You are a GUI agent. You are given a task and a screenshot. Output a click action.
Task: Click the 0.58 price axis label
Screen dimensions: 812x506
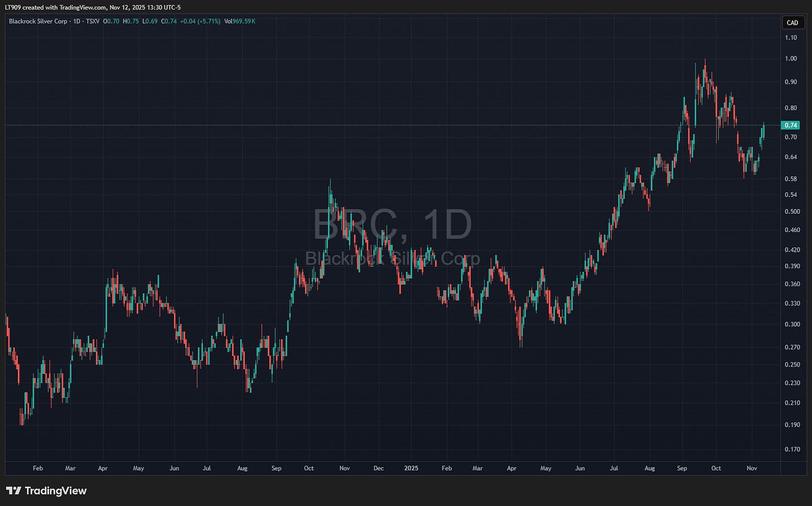[791, 179]
